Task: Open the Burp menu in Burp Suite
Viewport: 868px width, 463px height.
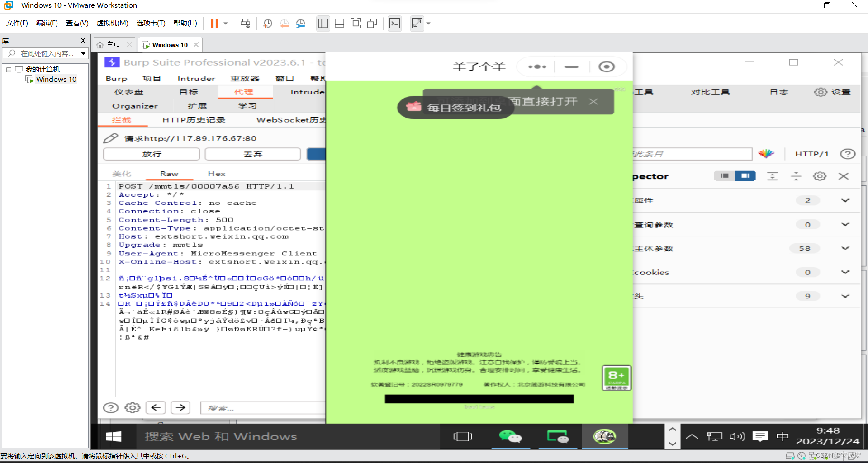Action: pyautogui.click(x=116, y=79)
